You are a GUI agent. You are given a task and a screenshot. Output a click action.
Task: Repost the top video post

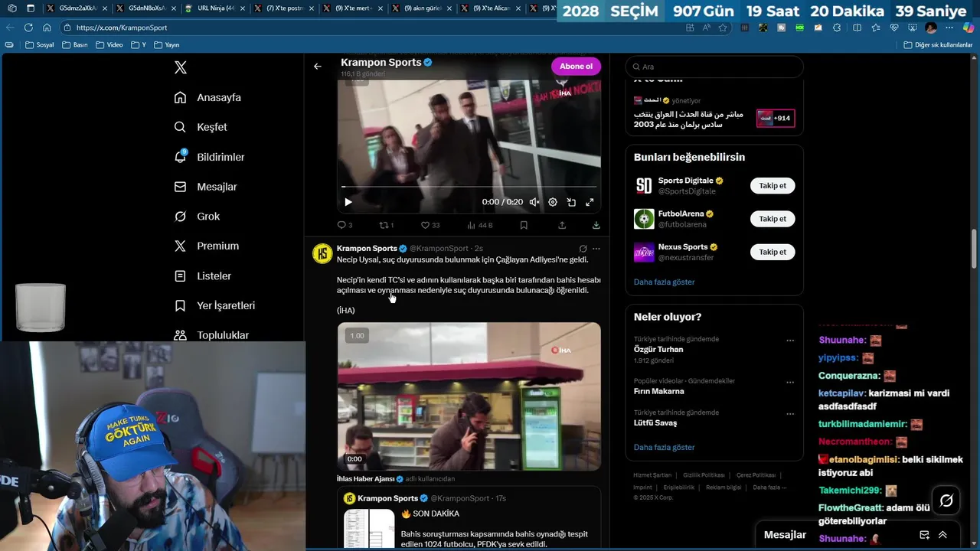pyautogui.click(x=387, y=225)
